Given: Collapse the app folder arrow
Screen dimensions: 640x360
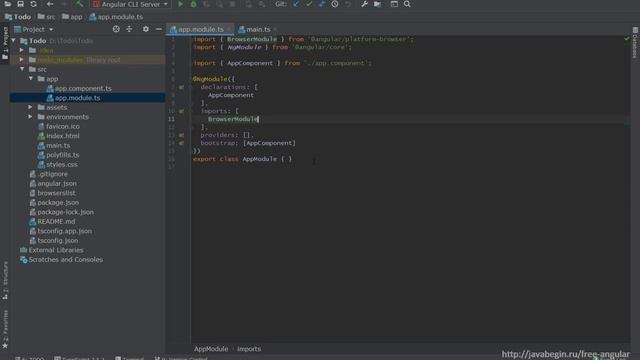Looking at the screenshot, I should click(31, 78).
